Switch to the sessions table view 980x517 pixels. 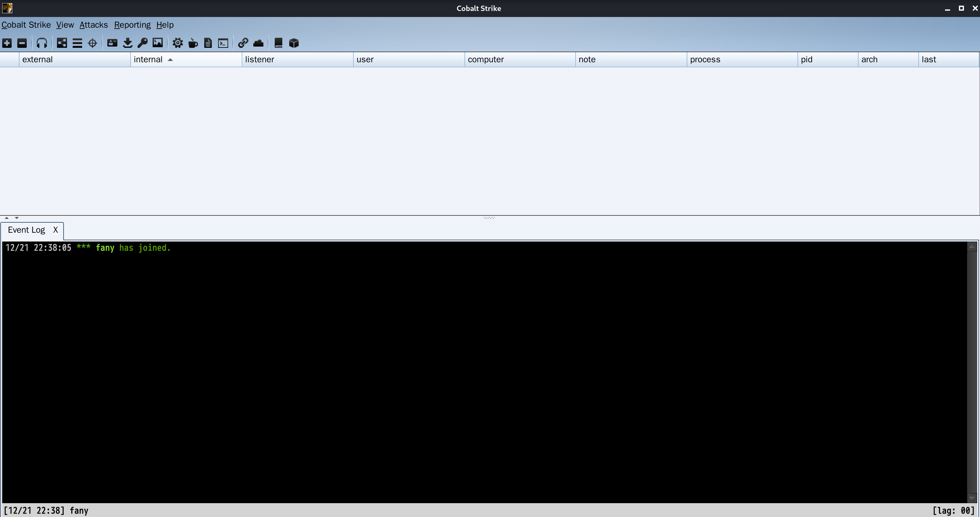pos(78,43)
